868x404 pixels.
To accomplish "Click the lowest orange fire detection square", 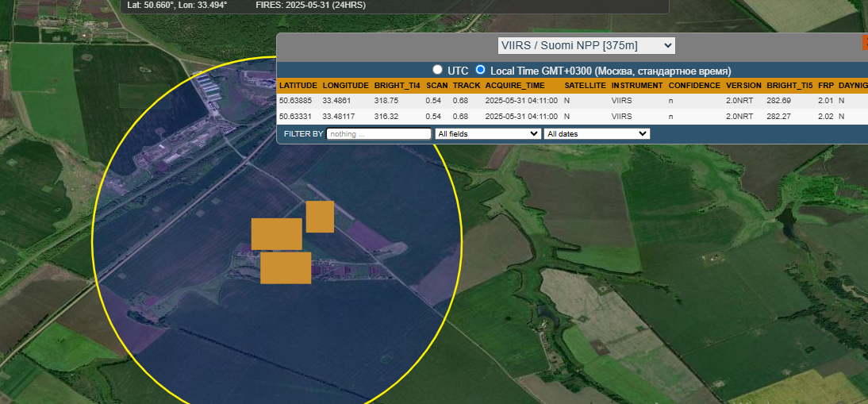I will tap(286, 267).
